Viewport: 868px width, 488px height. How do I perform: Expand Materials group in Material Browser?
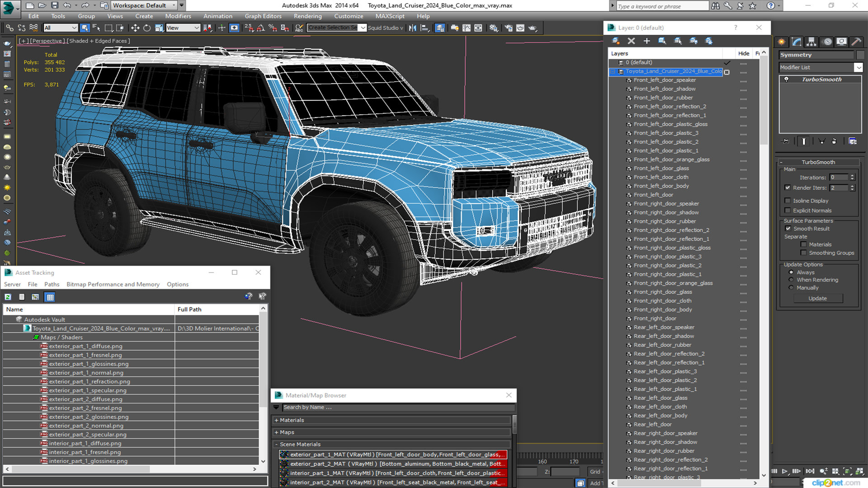point(276,420)
